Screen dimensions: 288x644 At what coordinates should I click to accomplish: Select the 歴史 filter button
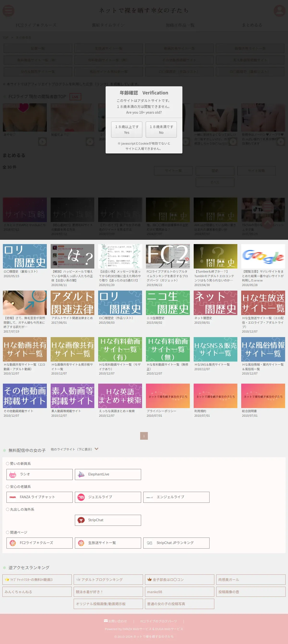point(215,171)
